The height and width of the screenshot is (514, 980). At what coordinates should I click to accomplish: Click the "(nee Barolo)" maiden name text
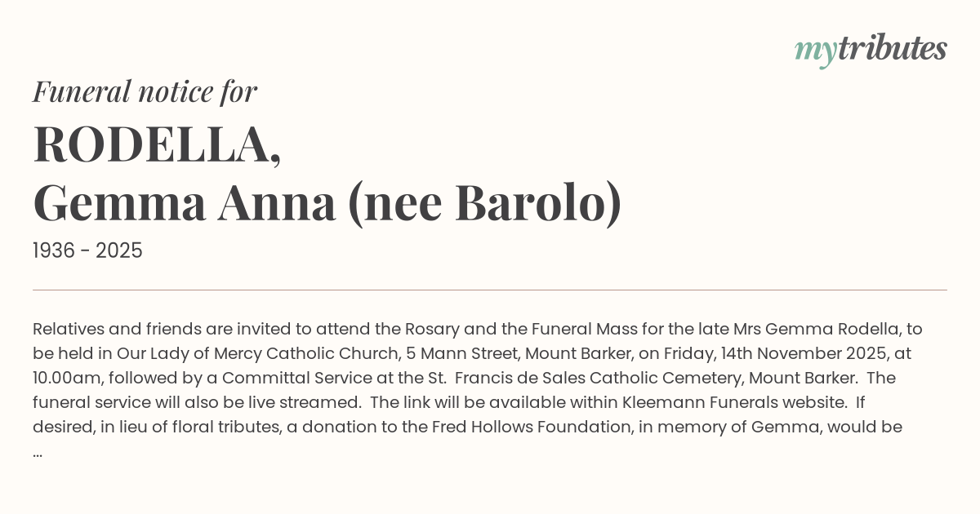[484, 204]
